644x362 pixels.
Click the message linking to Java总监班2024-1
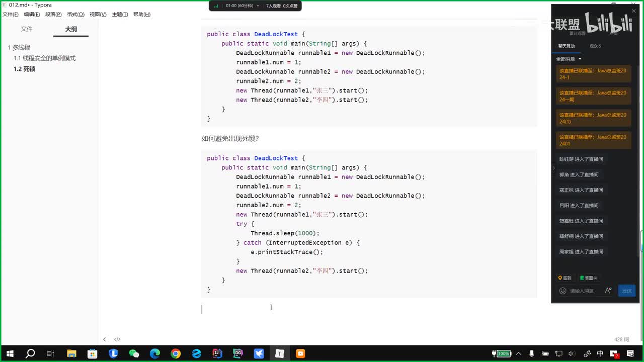(594, 74)
